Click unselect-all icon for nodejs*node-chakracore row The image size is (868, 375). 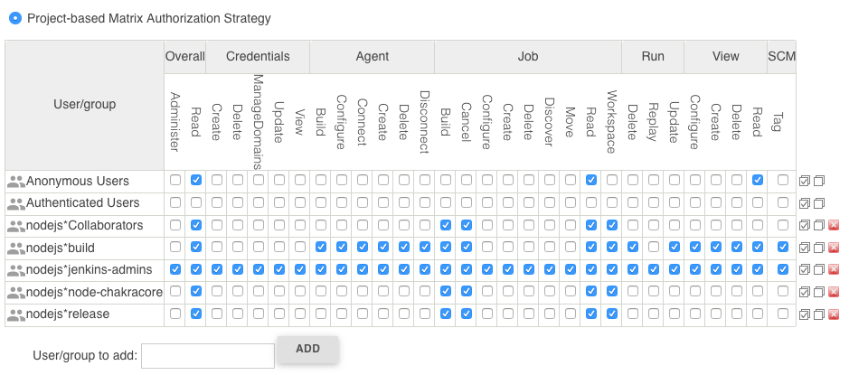point(819,292)
